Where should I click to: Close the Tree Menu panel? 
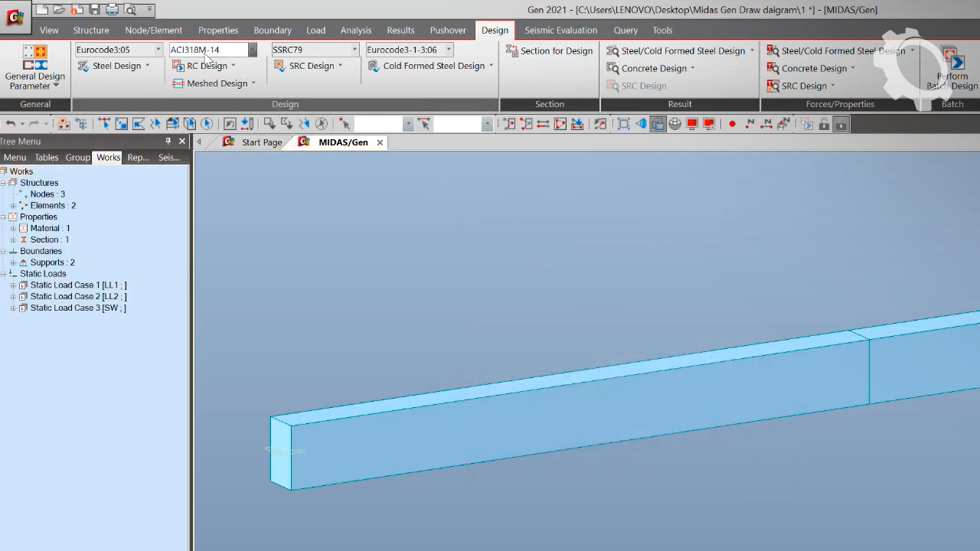pyautogui.click(x=182, y=142)
